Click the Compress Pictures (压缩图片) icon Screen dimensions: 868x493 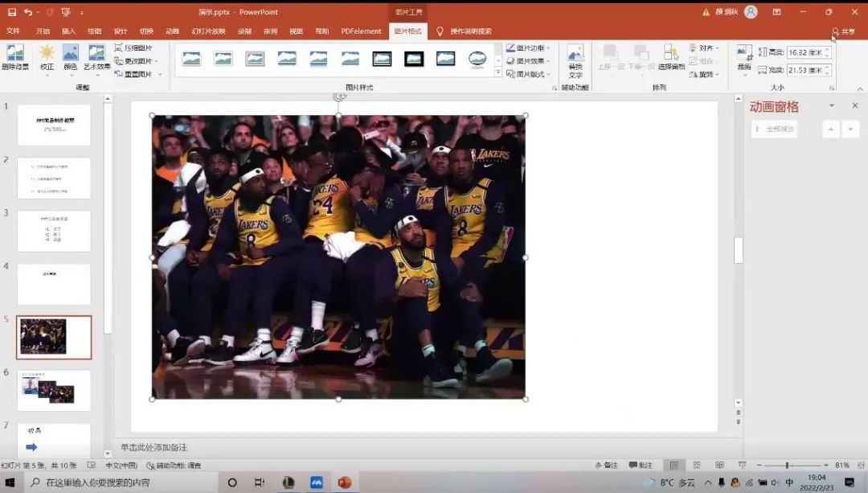pyautogui.click(x=119, y=48)
